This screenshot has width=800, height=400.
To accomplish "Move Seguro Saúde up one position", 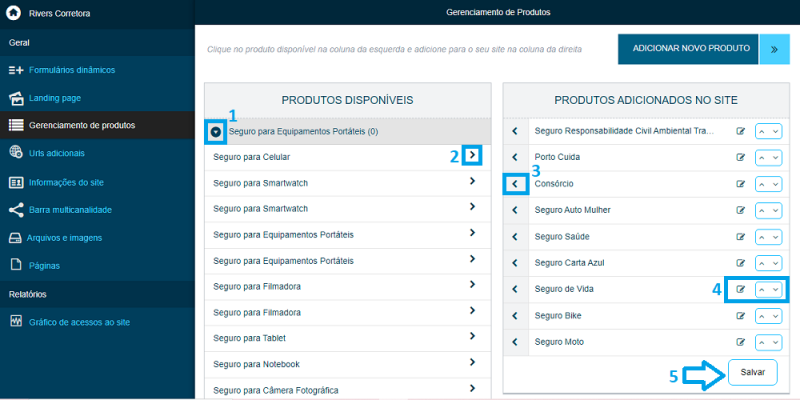I will [762, 237].
